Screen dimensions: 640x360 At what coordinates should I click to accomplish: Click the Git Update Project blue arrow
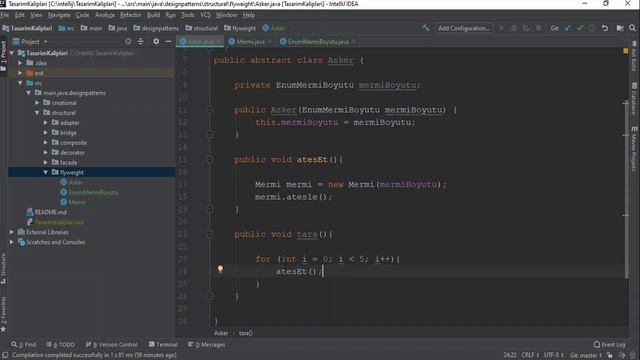tap(568, 28)
